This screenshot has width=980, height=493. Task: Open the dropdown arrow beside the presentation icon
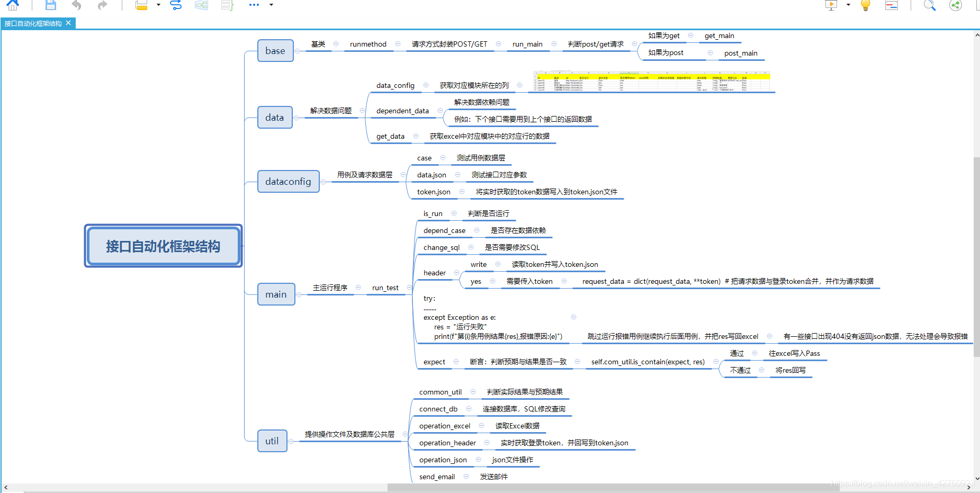[x=848, y=5]
